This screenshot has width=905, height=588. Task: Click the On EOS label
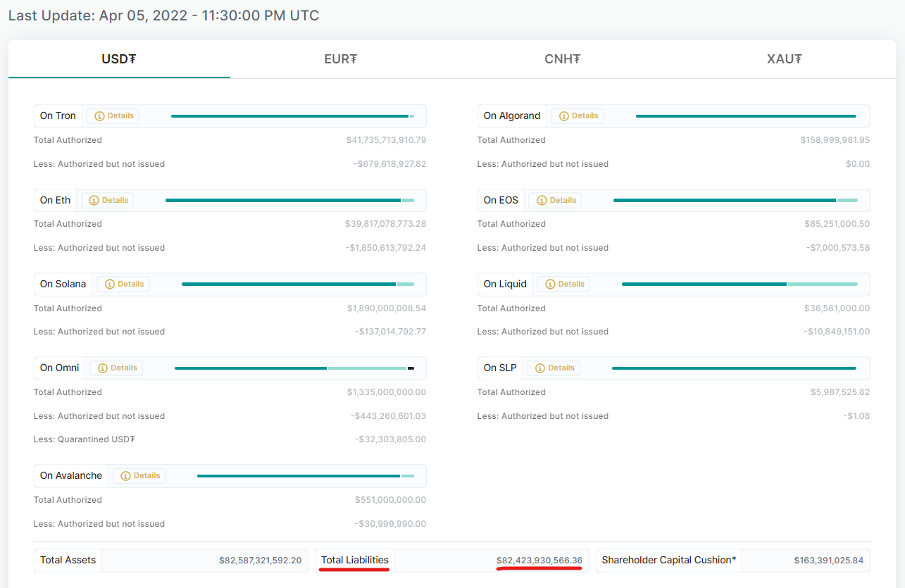pyautogui.click(x=501, y=200)
